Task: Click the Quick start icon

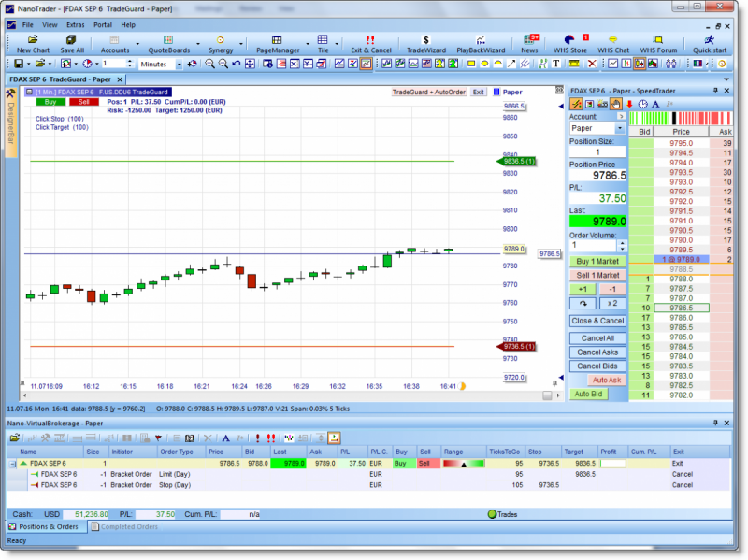Action: (x=711, y=44)
